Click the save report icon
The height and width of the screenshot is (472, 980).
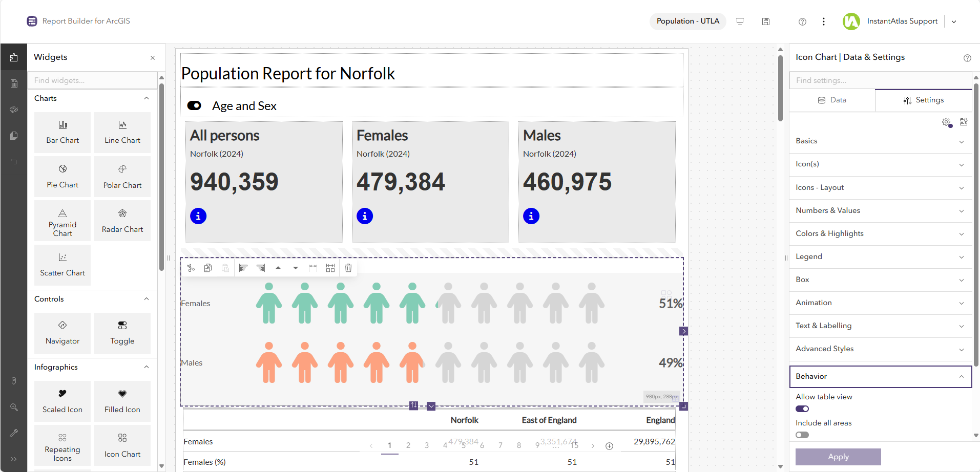click(766, 22)
